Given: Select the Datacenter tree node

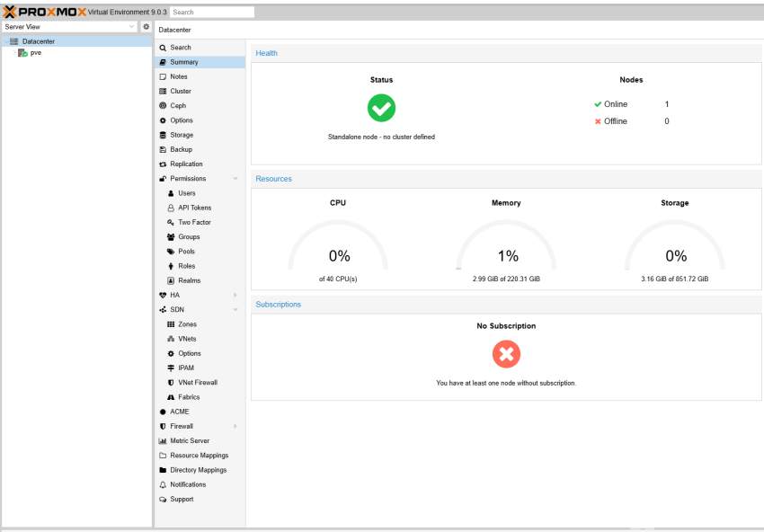Looking at the screenshot, I should 39,41.
